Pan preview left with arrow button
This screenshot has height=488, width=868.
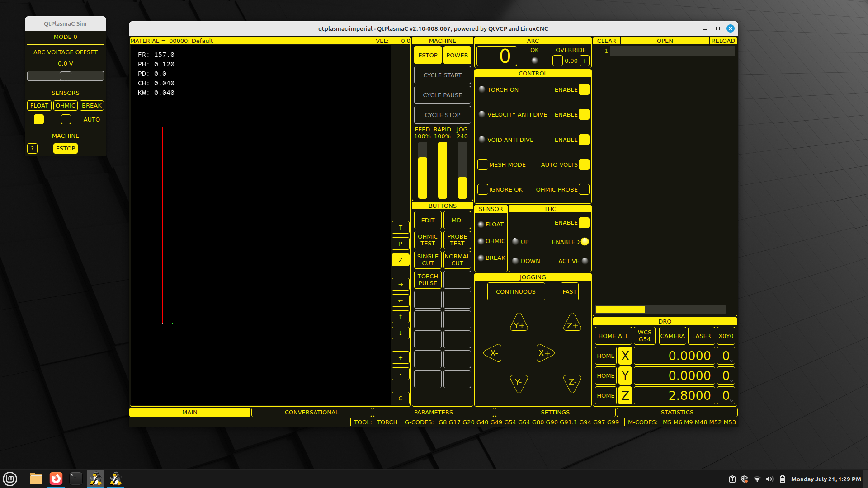[401, 300]
